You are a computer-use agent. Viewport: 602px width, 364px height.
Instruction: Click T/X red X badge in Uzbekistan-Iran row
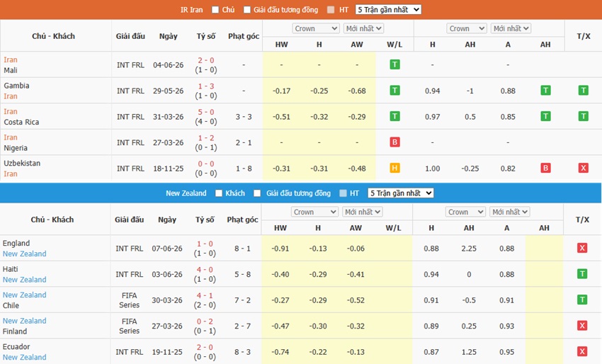pyautogui.click(x=583, y=168)
